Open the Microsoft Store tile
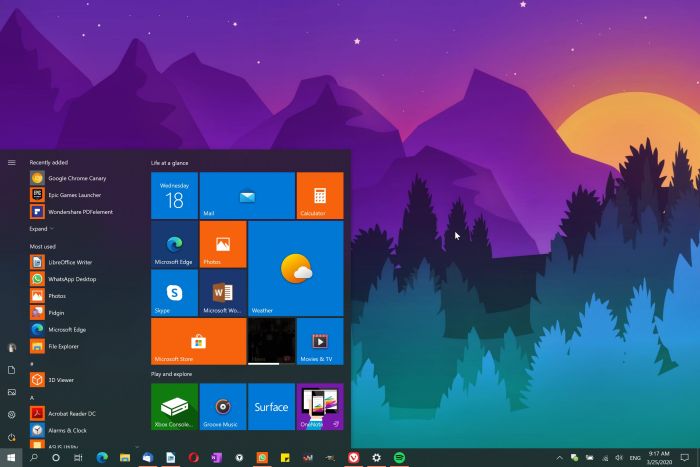Image resolution: width=700 pixels, height=467 pixels. click(199, 342)
